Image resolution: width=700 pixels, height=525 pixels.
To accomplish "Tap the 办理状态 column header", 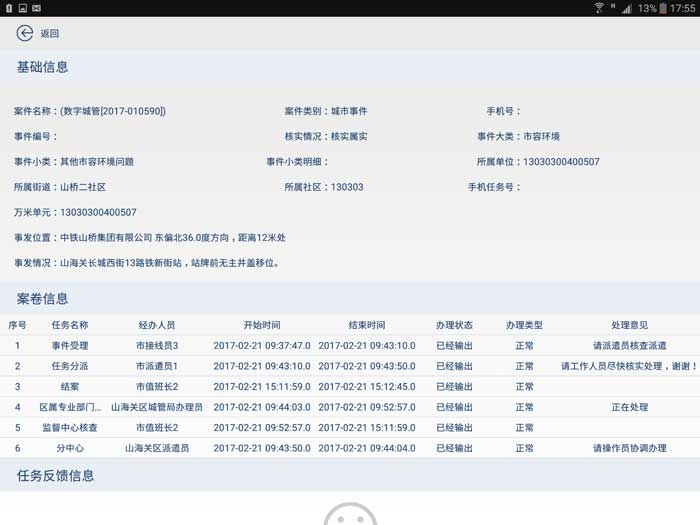I will tap(454, 325).
